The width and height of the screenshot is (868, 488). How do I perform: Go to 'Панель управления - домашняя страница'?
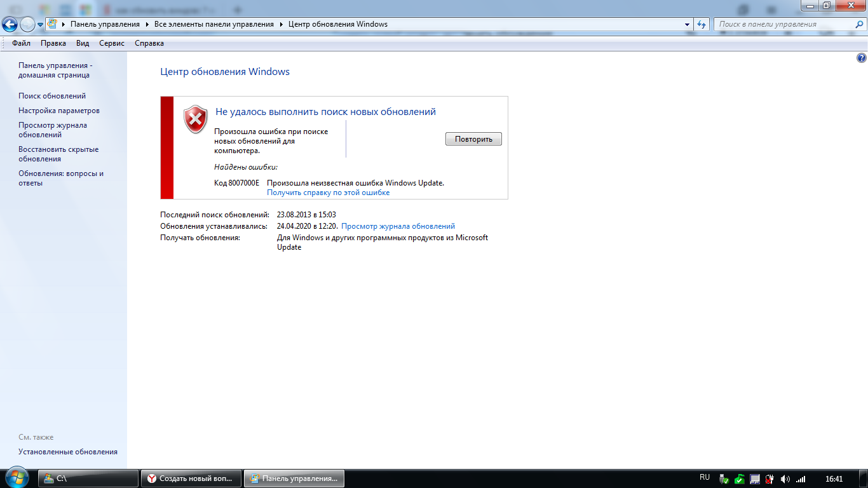(x=55, y=70)
